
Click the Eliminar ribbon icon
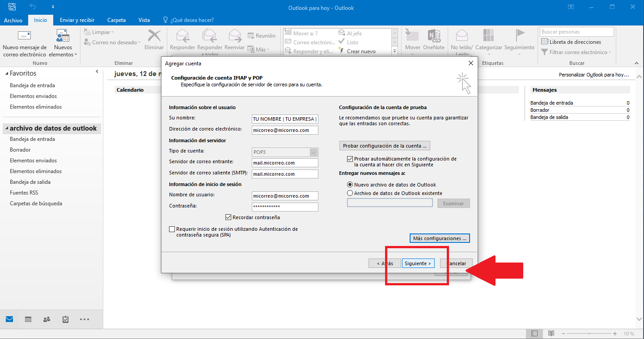tap(154, 36)
